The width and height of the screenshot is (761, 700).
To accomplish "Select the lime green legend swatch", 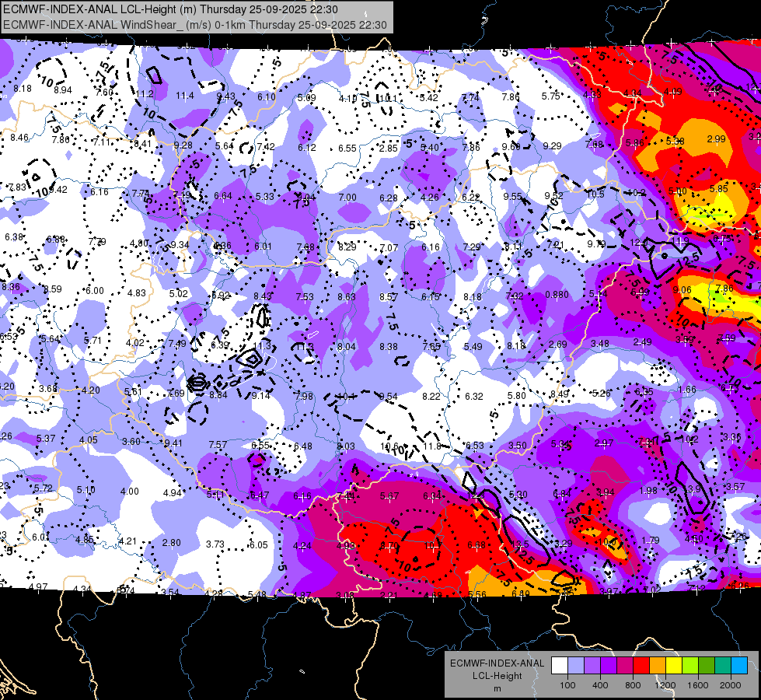I will (690, 666).
